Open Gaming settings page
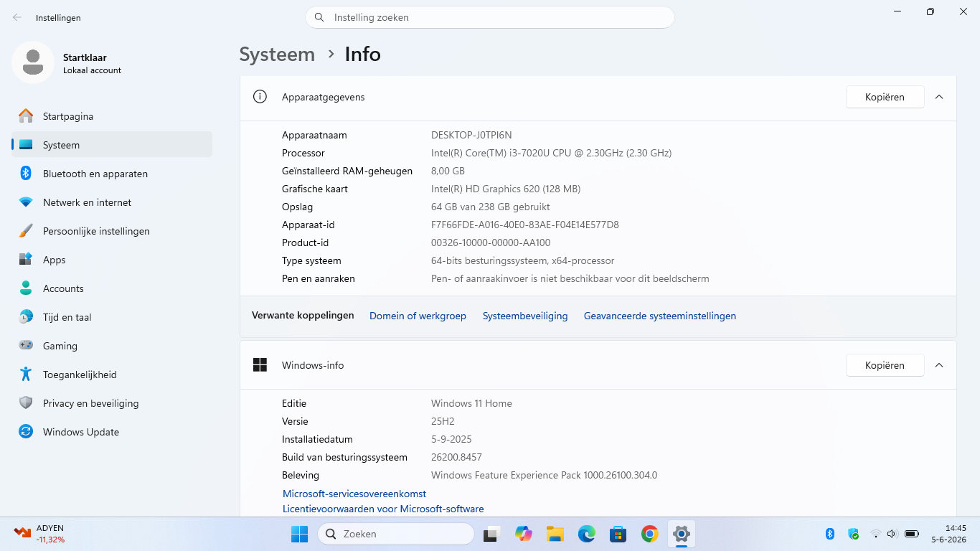Image resolution: width=980 pixels, height=551 pixels. 112,346
